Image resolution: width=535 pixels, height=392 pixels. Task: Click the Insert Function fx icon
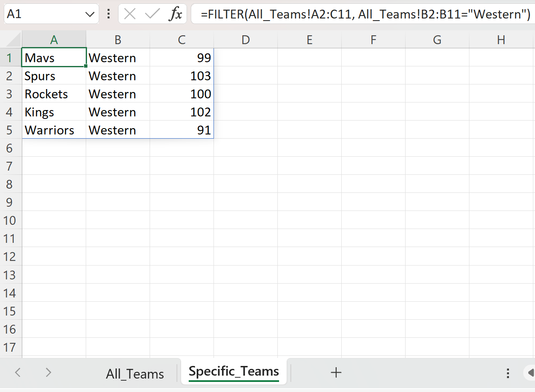(x=175, y=14)
